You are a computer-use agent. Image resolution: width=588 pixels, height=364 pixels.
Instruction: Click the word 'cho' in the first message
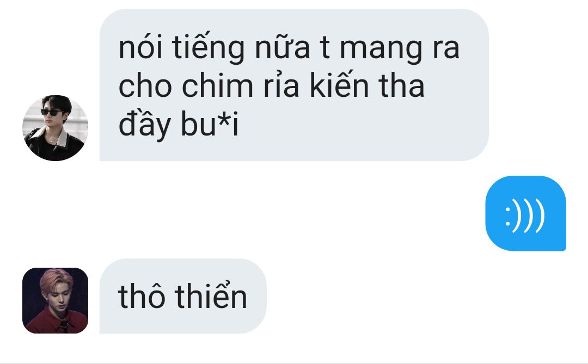145,86
